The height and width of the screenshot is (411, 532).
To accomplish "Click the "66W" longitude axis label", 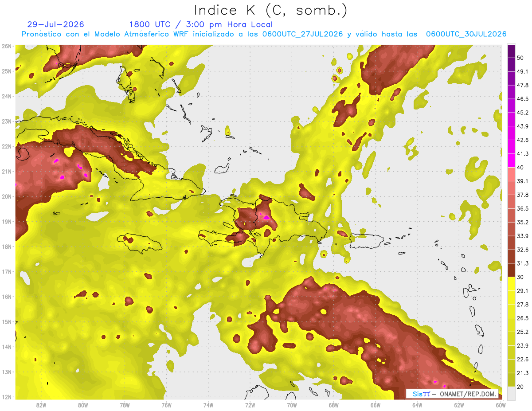I will coord(376,405).
